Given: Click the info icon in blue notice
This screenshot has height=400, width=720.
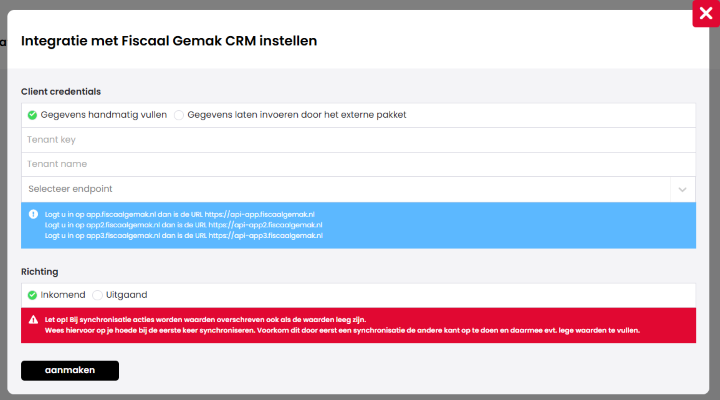Looking at the screenshot, I should point(33,214).
